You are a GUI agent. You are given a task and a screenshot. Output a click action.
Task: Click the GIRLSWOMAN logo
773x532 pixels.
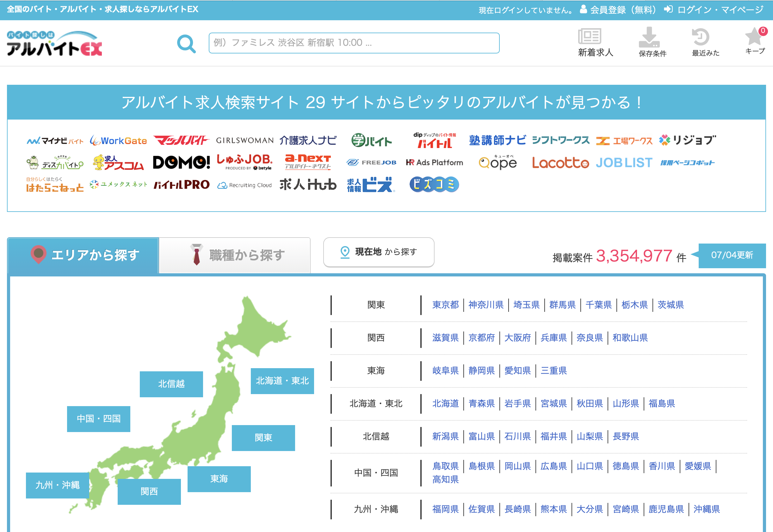pyautogui.click(x=245, y=140)
